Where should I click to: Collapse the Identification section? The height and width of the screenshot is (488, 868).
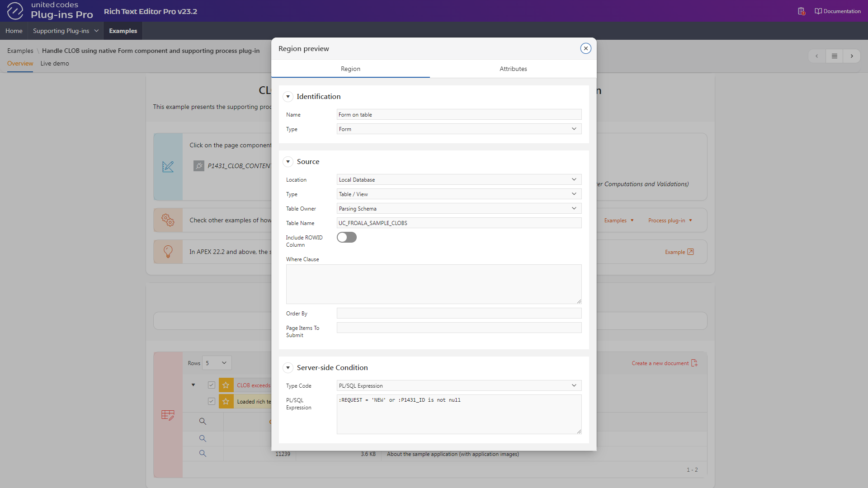(288, 97)
